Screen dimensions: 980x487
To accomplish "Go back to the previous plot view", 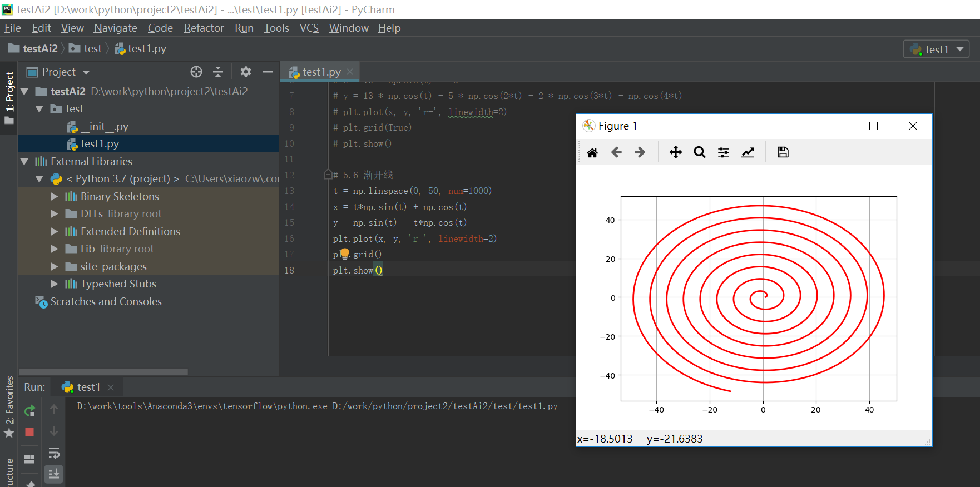I will point(616,152).
